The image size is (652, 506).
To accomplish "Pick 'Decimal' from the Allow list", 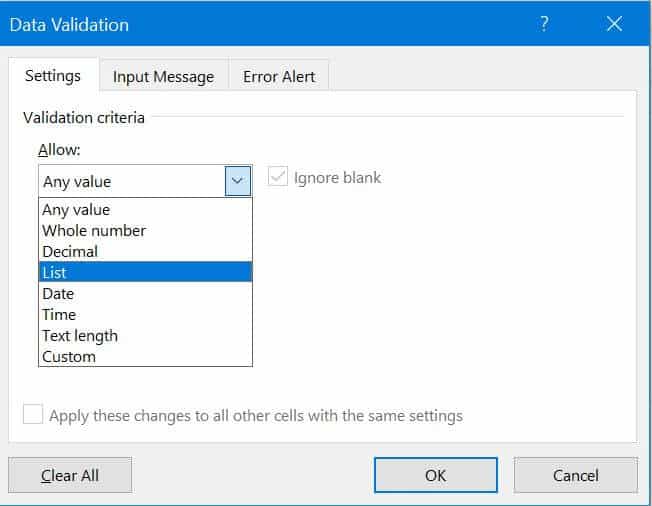I will pos(70,252).
